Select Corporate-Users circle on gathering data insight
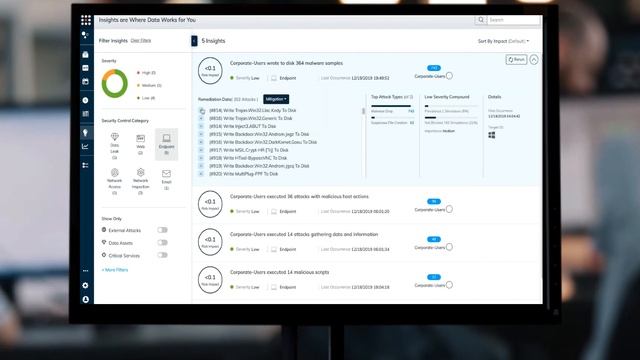 449,247
